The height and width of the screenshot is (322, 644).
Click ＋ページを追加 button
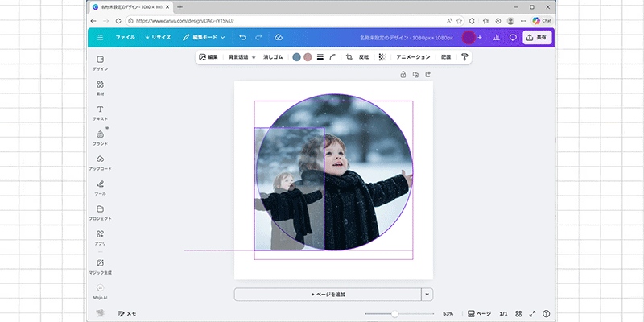coord(328,295)
